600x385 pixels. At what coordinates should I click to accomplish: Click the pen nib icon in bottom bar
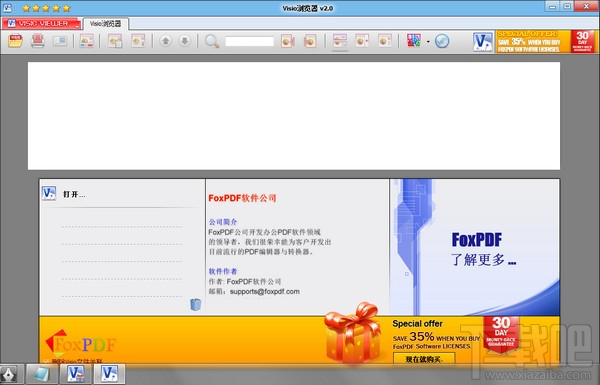tap(8, 374)
